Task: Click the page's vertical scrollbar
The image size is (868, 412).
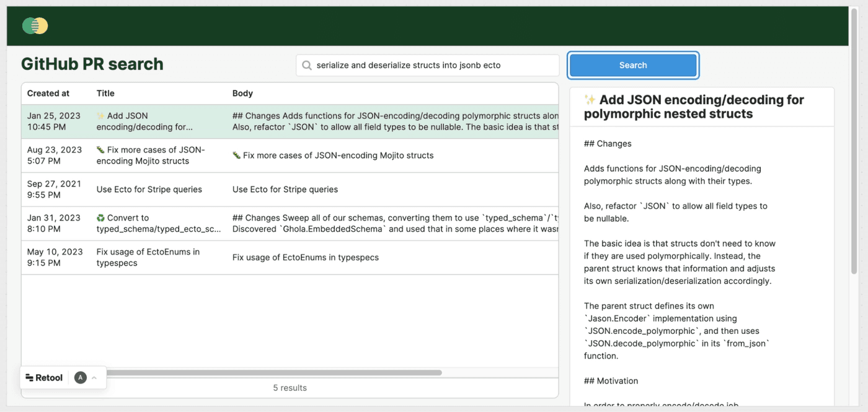Action: [854, 149]
